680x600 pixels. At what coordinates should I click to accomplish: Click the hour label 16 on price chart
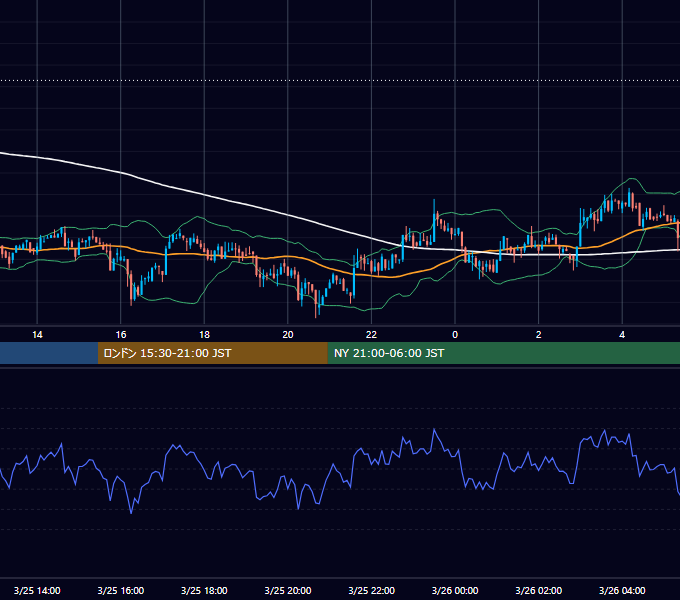(x=121, y=335)
